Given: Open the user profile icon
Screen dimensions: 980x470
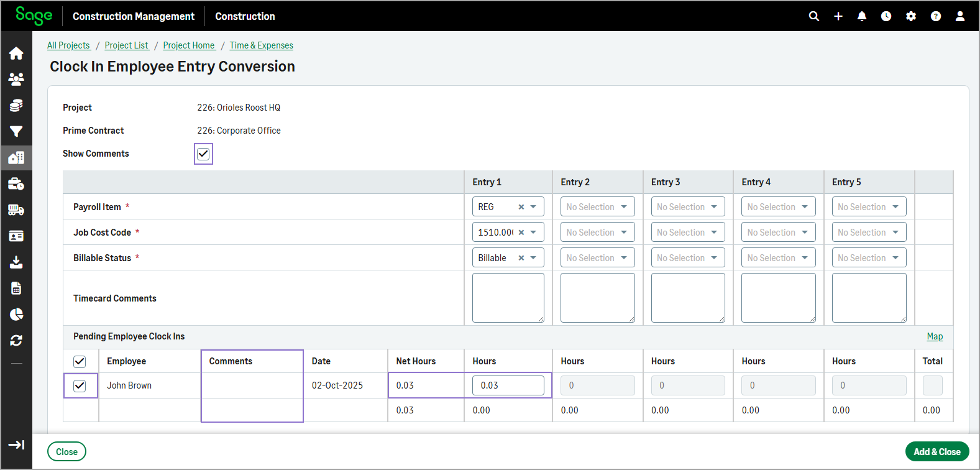Looking at the screenshot, I should (959, 16).
